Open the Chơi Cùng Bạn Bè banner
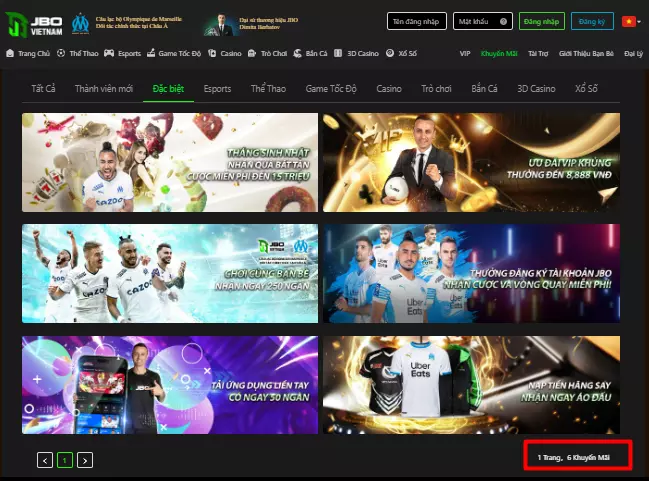Screen dimensions: 649x481 [x=170, y=273]
